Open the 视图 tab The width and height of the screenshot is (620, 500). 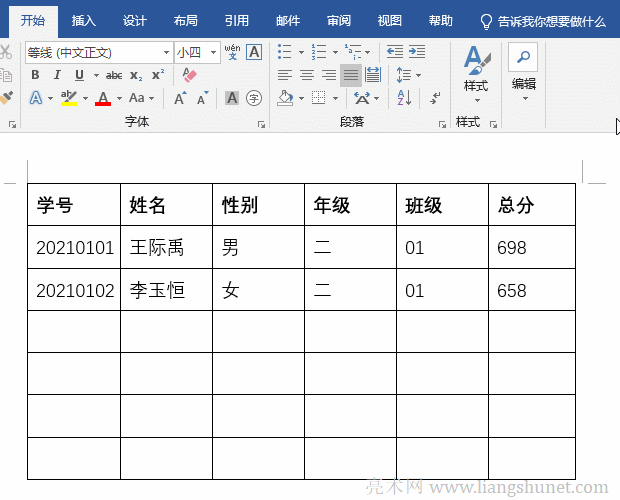tap(390, 21)
